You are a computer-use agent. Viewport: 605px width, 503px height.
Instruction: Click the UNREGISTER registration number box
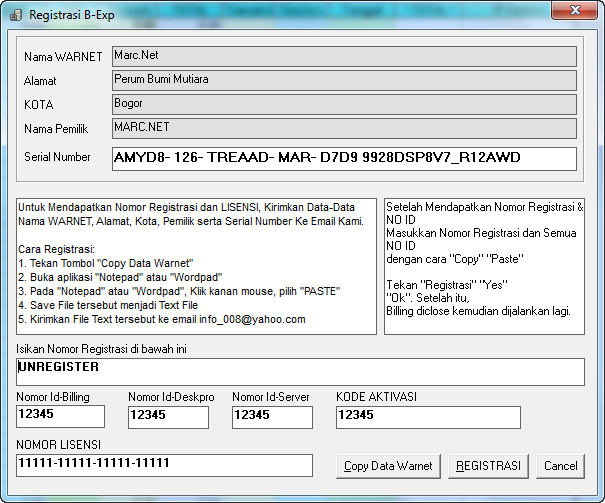[x=300, y=372]
